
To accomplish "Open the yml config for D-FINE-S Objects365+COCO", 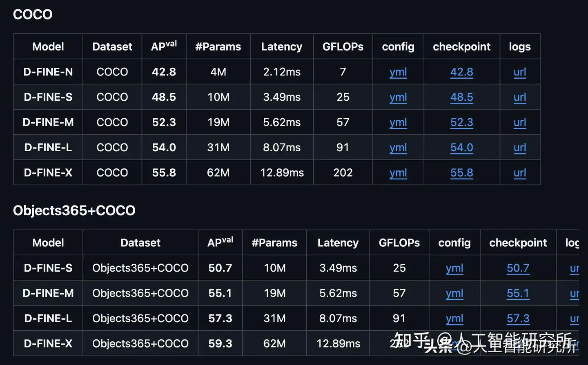I will click(x=454, y=268).
